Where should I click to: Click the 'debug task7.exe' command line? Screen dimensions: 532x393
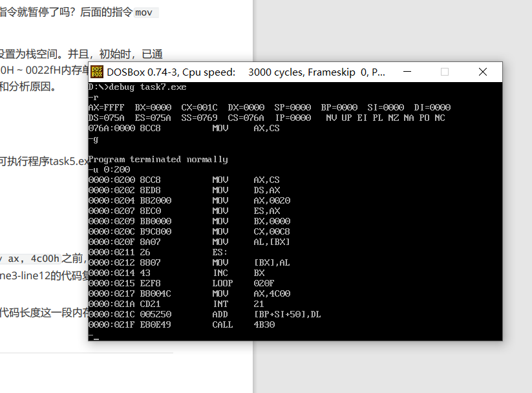tap(138, 87)
